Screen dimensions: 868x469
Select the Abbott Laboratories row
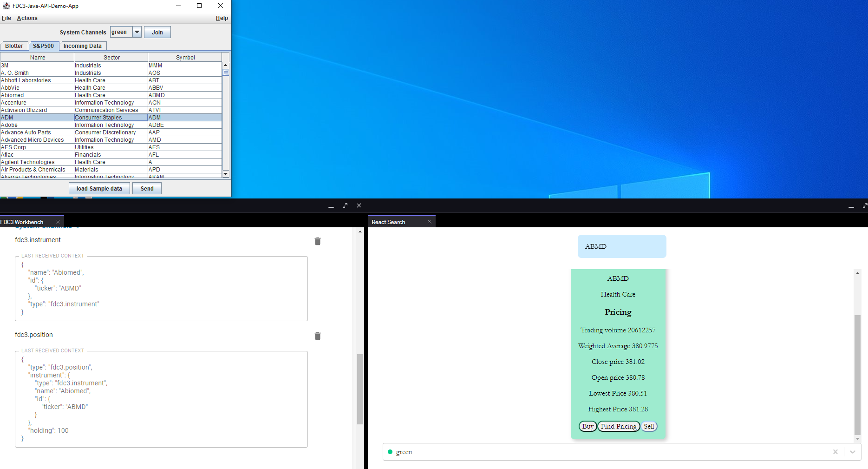111,80
